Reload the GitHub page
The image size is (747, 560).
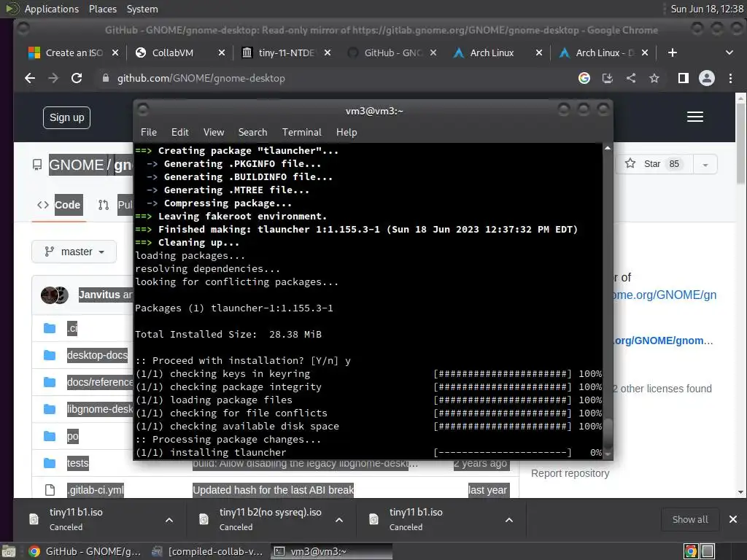coord(77,78)
